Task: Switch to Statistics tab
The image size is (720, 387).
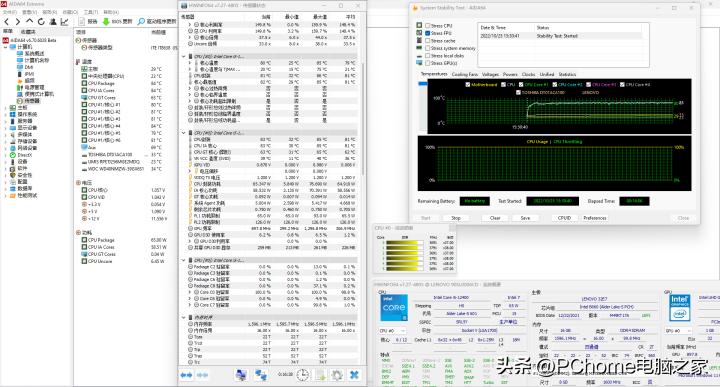Action: coord(567,74)
